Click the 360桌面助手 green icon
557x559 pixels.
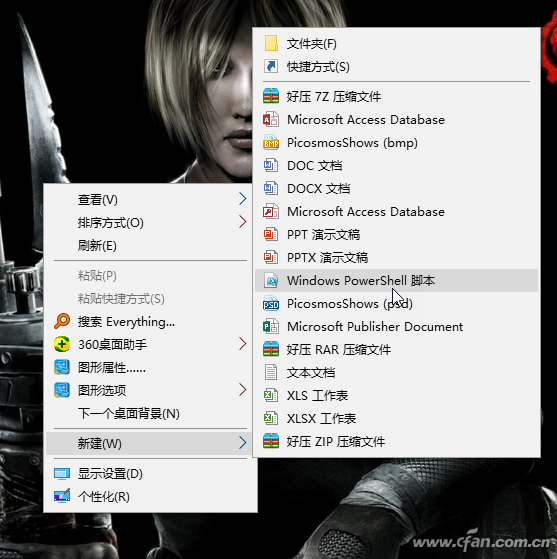pyautogui.click(x=62, y=344)
